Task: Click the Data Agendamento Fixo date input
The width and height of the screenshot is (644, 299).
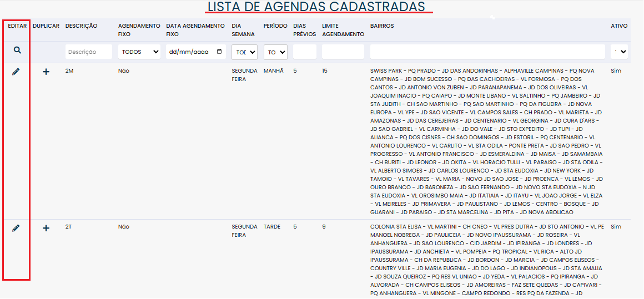Action: click(188, 52)
